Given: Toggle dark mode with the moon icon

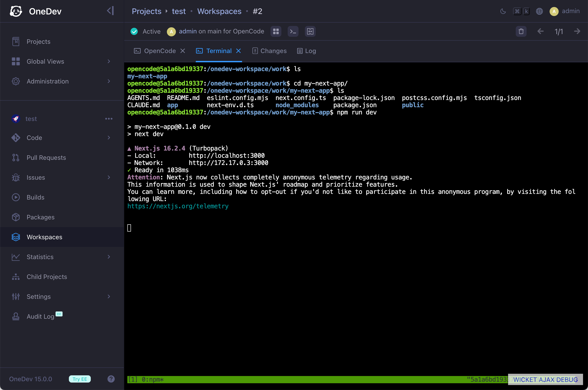Looking at the screenshot, I should (x=503, y=11).
